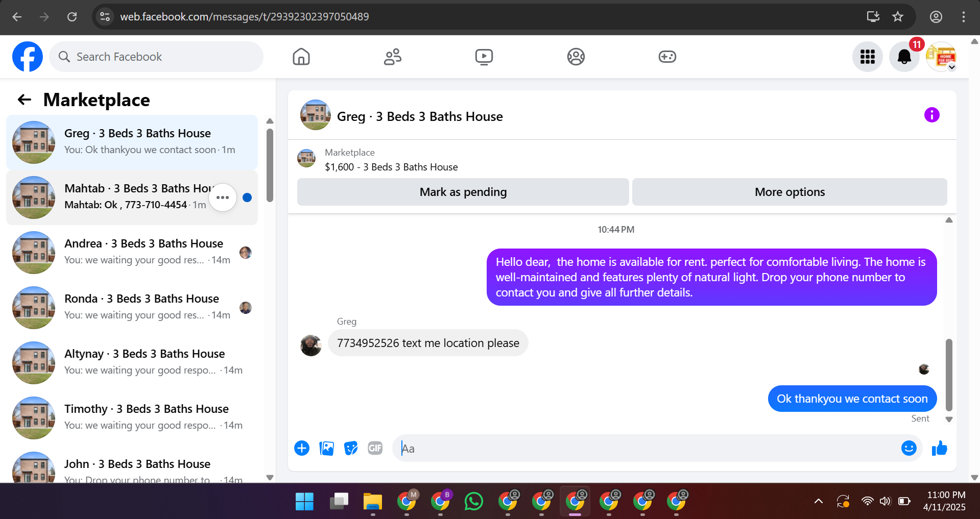The width and height of the screenshot is (980, 519).
Task: Click the purple 'Hello dear' message bubble
Action: [x=712, y=277]
